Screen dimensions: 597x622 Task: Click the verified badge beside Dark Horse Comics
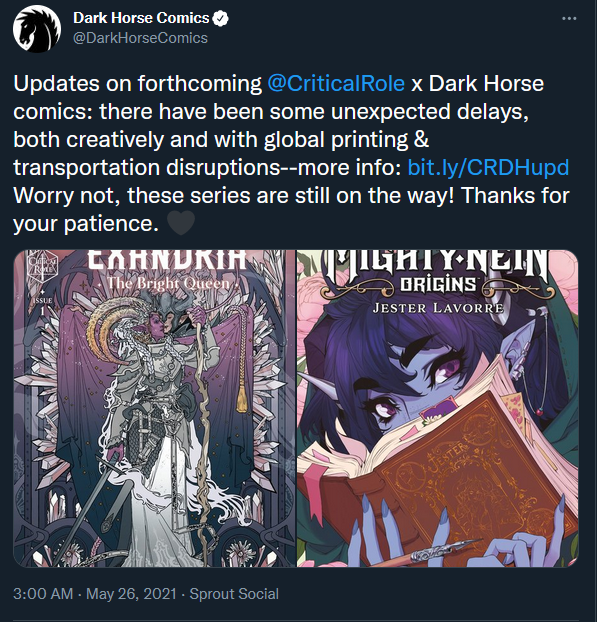[x=220, y=18]
